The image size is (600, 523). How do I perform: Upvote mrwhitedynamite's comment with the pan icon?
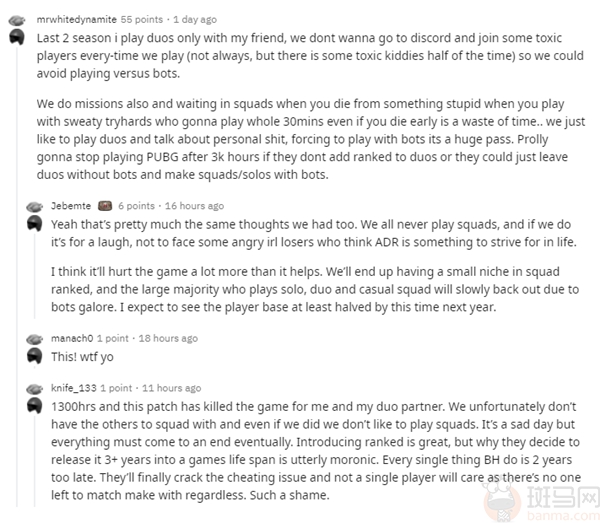17,20
